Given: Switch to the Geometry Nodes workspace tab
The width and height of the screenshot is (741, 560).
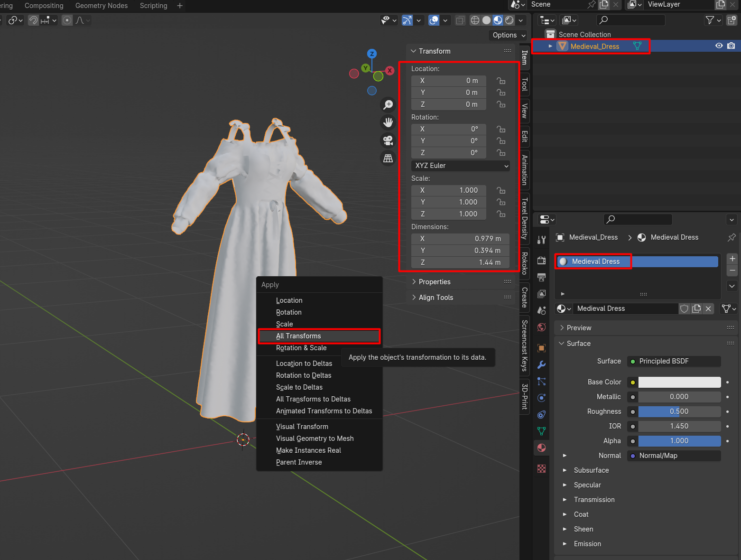Looking at the screenshot, I should coord(102,6).
